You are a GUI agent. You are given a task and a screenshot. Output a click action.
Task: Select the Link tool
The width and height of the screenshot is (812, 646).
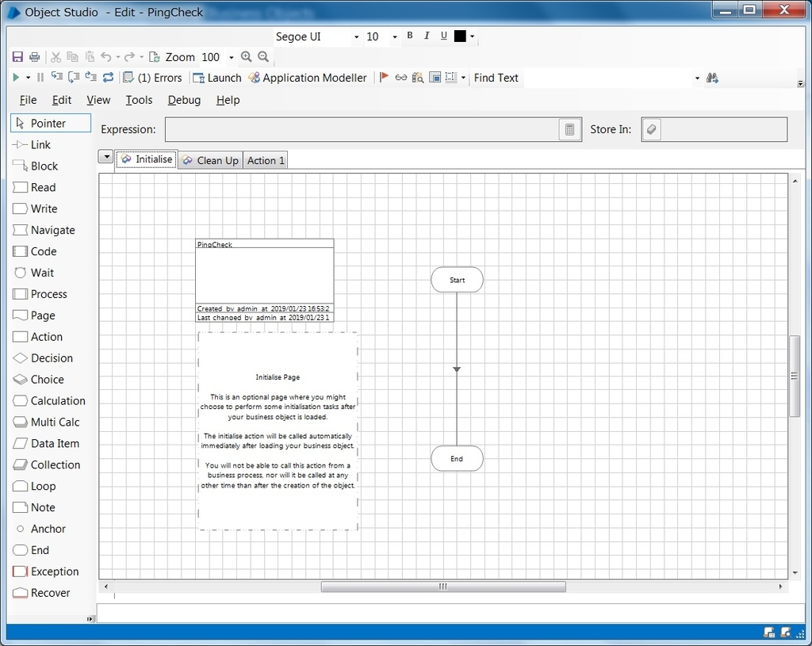(x=32, y=145)
